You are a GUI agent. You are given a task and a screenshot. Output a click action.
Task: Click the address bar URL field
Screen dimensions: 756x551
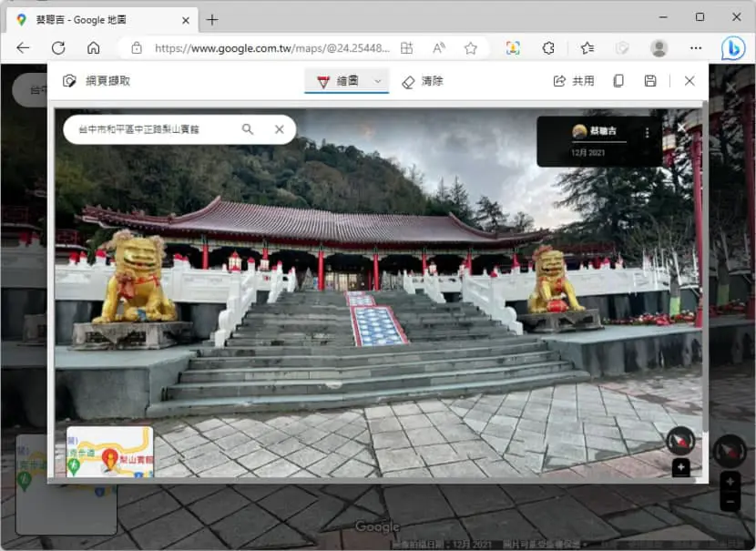[271, 48]
